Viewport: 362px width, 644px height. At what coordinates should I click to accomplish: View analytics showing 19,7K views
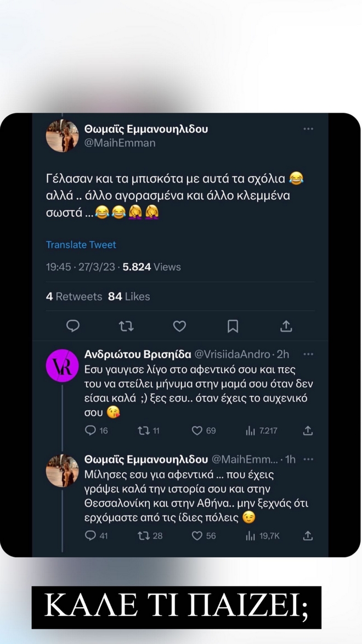251,536
